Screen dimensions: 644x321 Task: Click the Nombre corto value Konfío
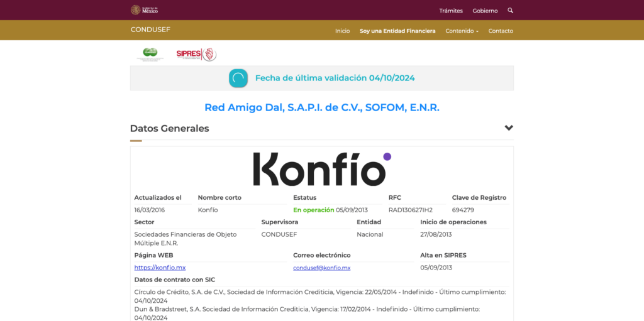208,210
